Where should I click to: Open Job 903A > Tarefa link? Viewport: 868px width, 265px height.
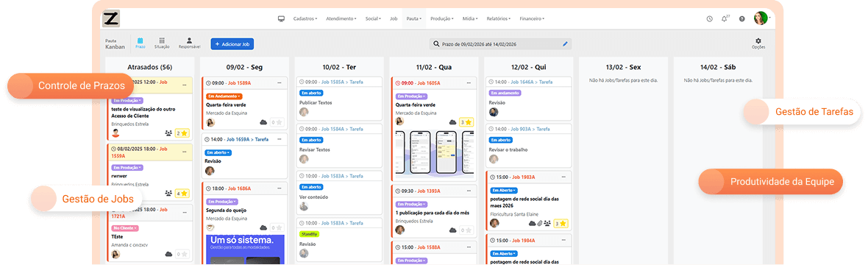click(x=531, y=129)
